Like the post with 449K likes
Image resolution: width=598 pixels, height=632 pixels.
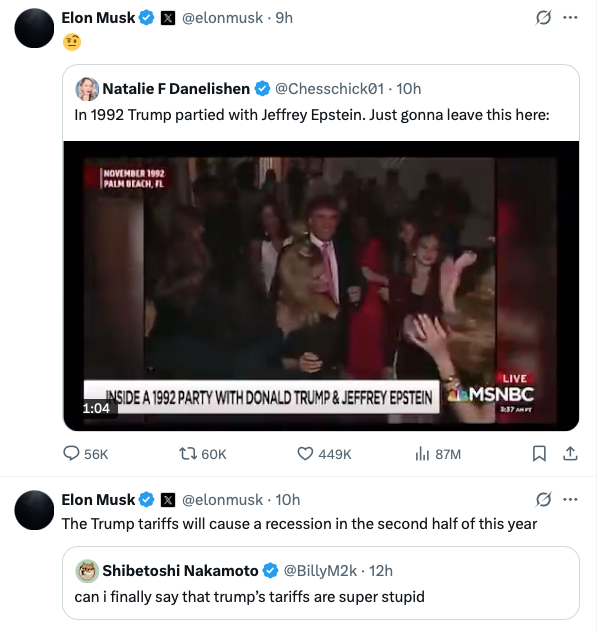pos(324,454)
